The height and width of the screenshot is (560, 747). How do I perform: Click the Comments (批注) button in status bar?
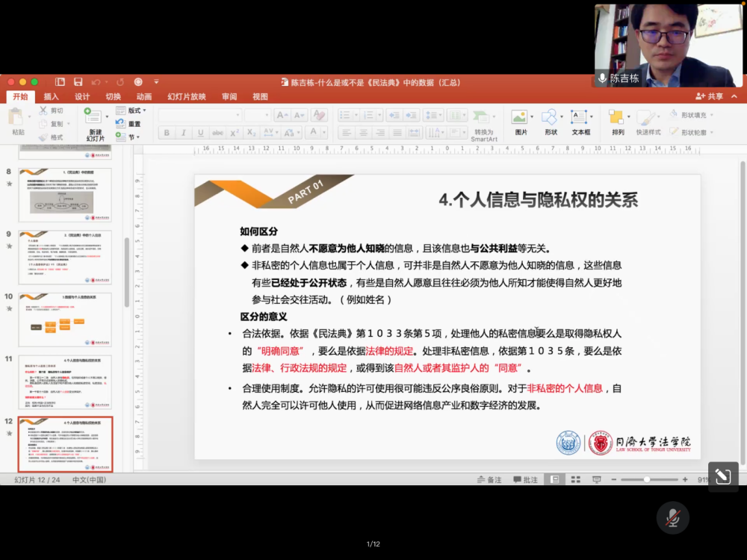click(x=525, y=479)
